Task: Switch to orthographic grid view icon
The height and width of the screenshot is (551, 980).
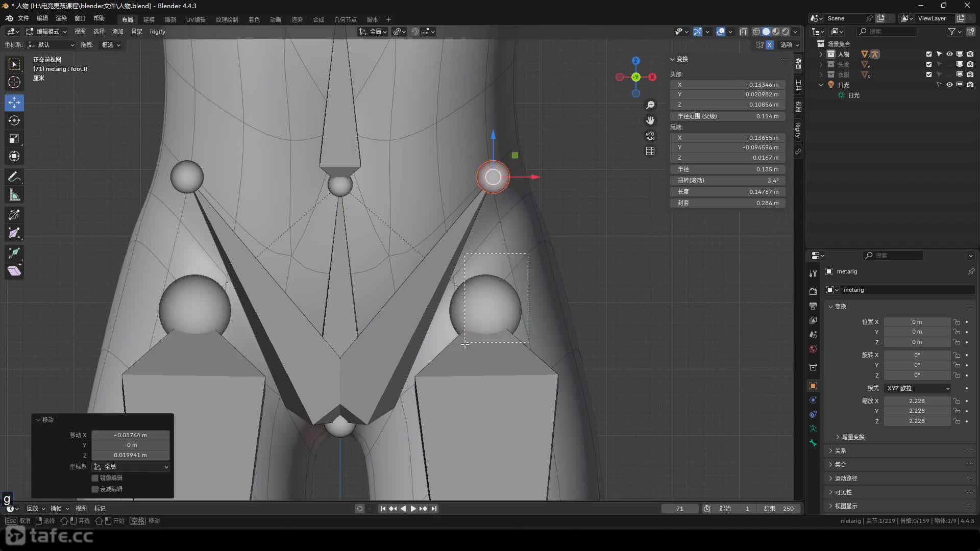Action: click(650, 151)
